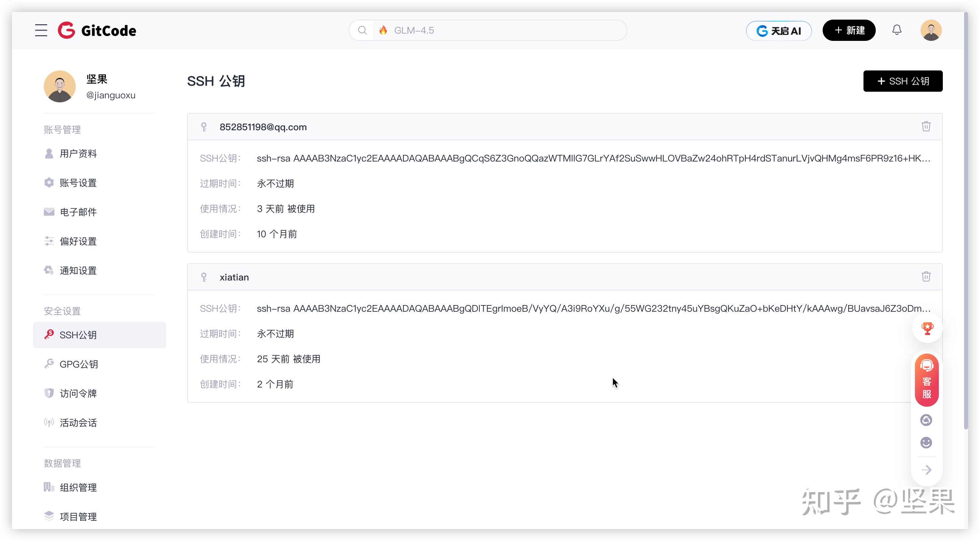Open the hamburger sidebar menu

[x=41, y=30]
